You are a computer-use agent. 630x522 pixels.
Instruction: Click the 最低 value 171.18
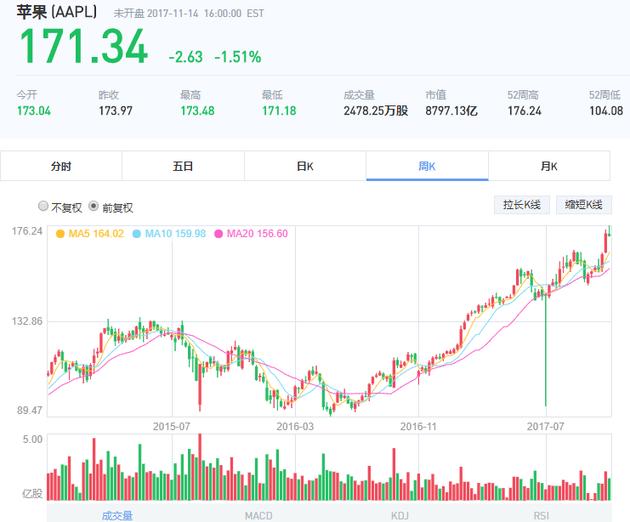(279, 111)
